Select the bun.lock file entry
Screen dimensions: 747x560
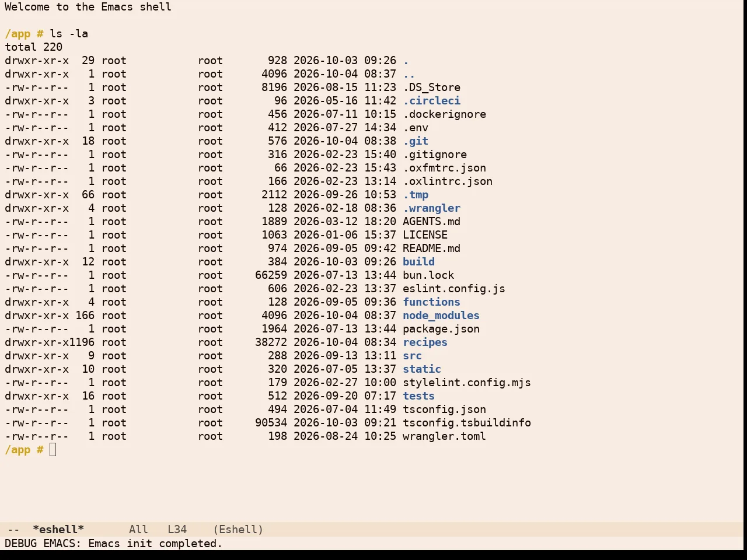point(428,275)
